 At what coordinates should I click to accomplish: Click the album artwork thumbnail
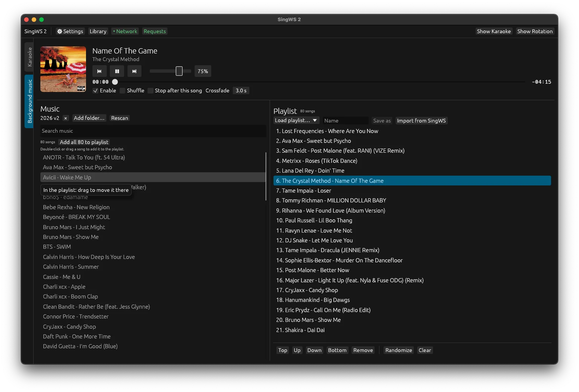coord(63,69)
